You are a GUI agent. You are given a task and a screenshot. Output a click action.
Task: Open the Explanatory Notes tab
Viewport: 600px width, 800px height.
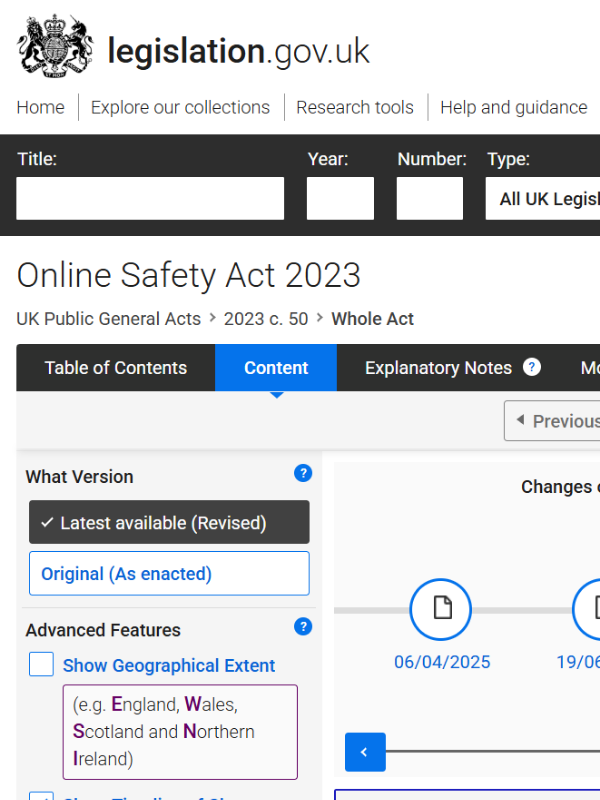(x=438, y=368)
